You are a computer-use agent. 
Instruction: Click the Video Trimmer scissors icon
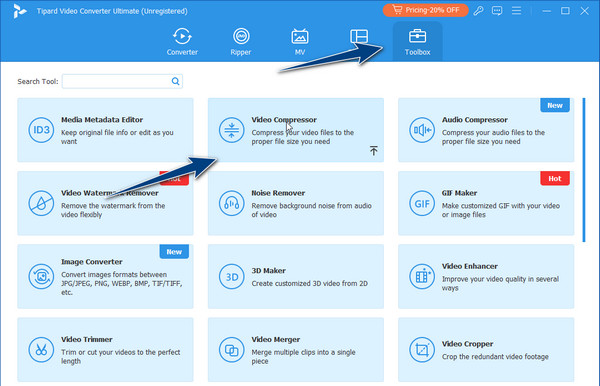pyautogui.click(x=41, y=350)
